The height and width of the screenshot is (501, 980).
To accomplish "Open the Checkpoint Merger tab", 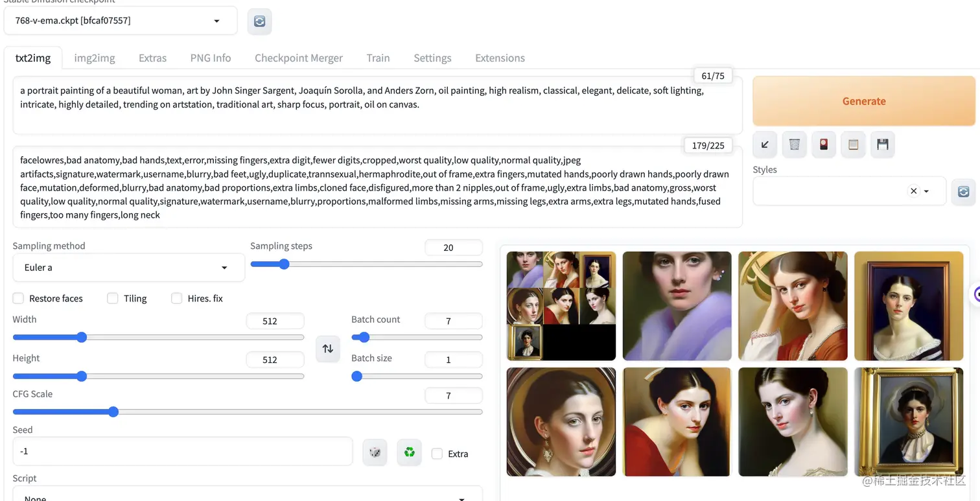I will [299, 58].
